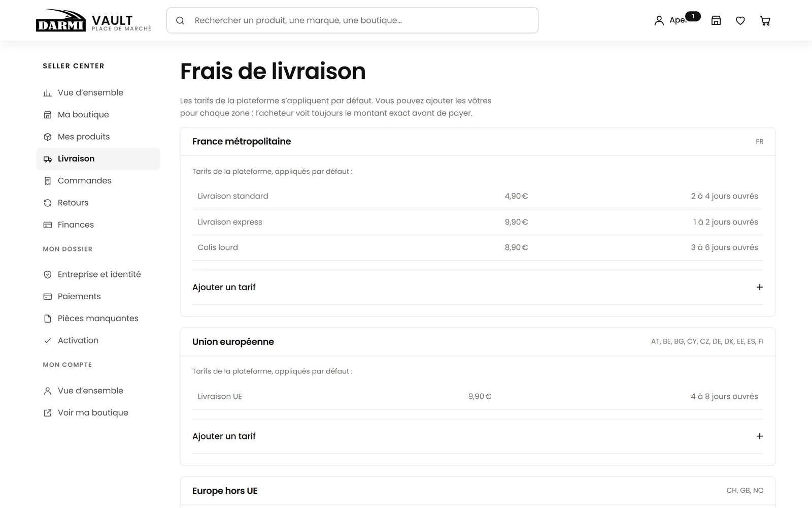The image size is (812, 508).
Task: Click the search magnifier icon
Action: point(180,21)
